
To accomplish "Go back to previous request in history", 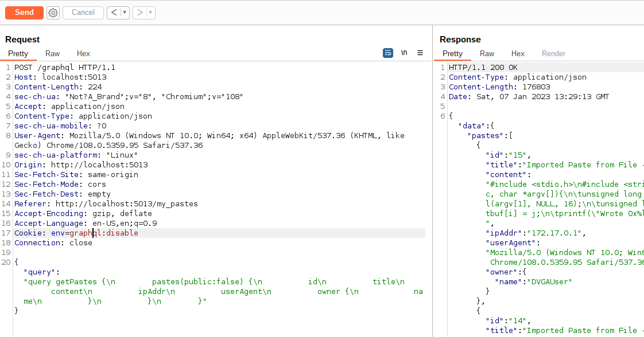I will (x=114, y=13).
